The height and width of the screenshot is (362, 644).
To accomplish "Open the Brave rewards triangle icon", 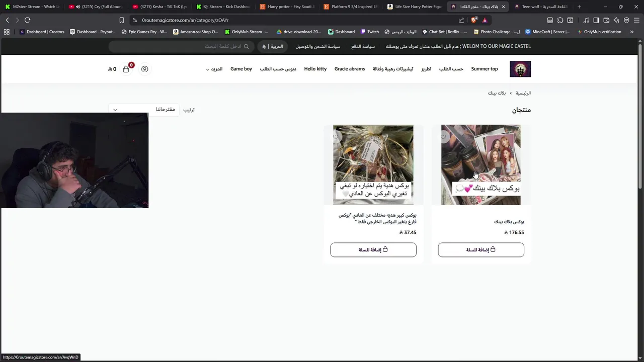I will [485, 20].
